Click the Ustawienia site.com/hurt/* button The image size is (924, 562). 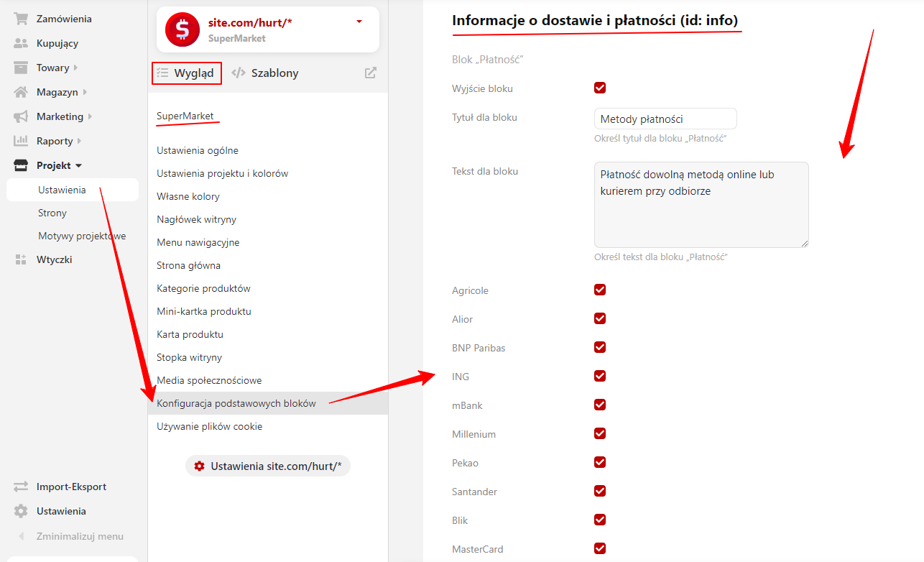click(x=268, y=466)
